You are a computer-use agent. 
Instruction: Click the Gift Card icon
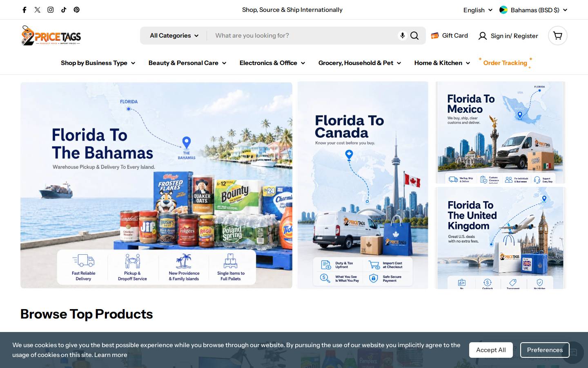[x=435, y=36]
